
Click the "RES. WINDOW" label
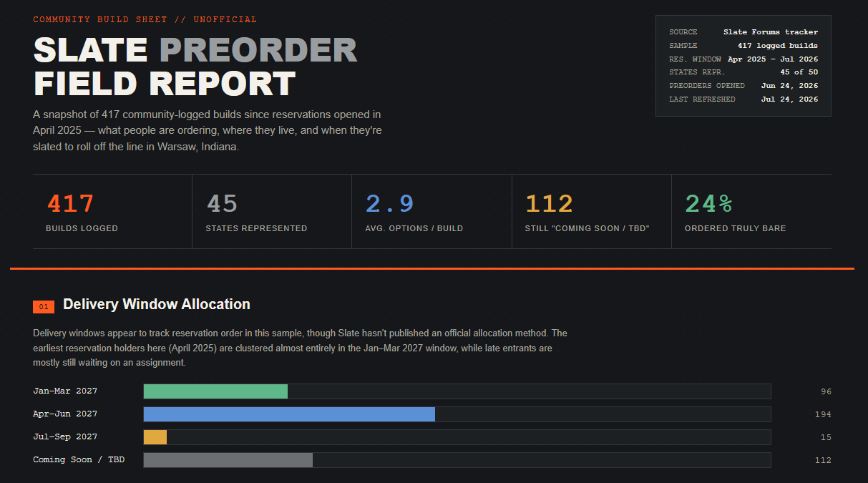coord(696,59)
